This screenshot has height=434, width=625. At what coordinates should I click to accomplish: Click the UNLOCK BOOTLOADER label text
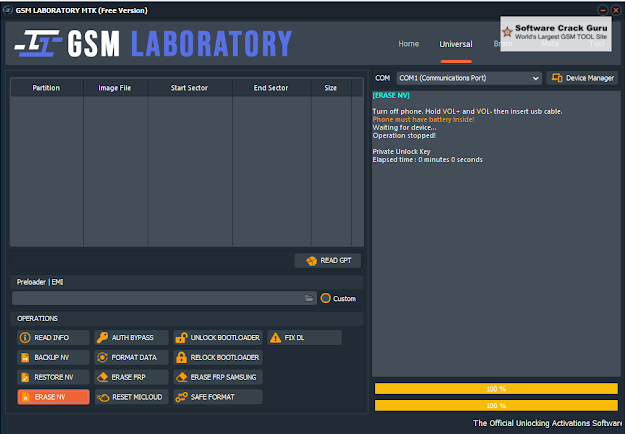225,338
